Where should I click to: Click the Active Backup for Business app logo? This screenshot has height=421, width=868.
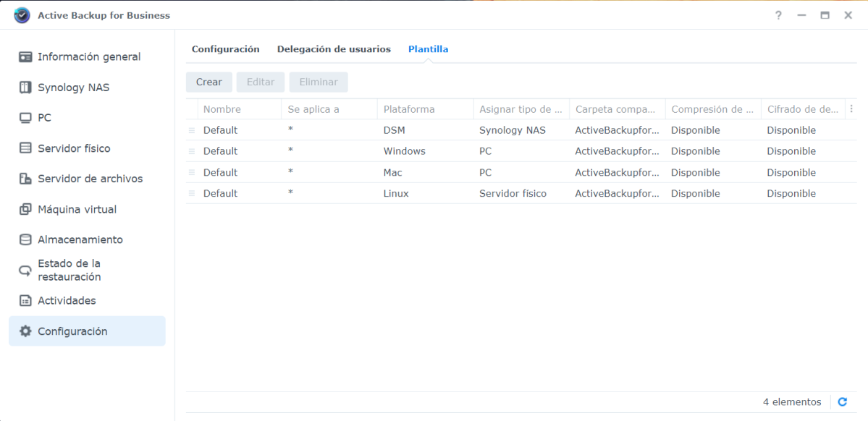22,15
